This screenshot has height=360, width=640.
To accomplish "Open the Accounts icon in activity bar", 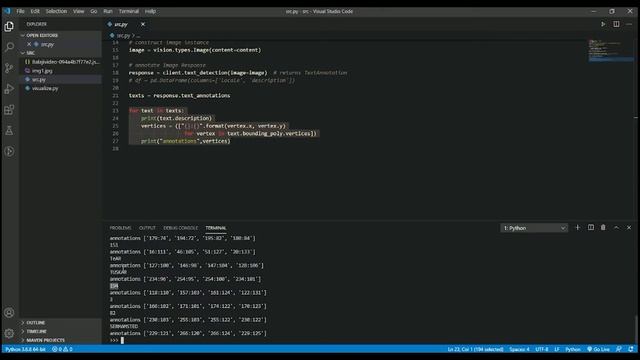I will coord(9,313).
